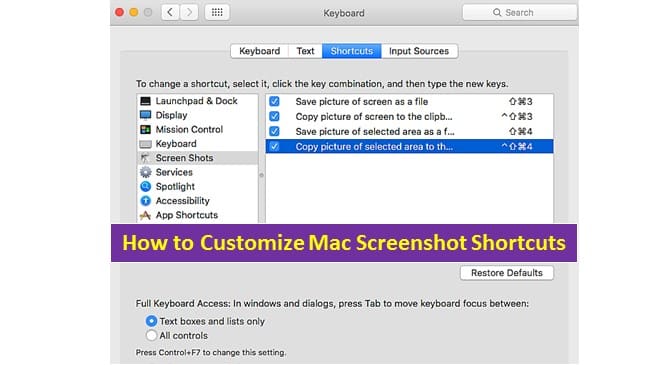Click in the Search field
650x365 pixels.
(519, 12)
